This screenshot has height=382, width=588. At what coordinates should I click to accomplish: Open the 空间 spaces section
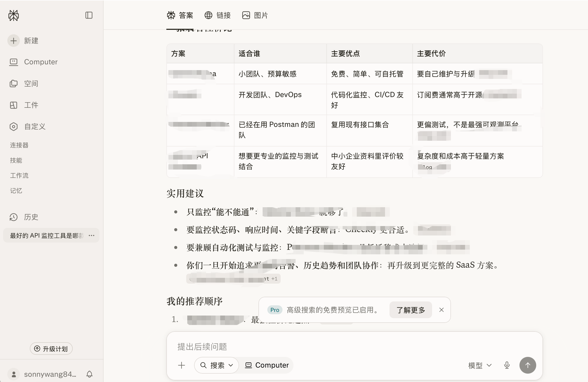[x=24, y=84]
